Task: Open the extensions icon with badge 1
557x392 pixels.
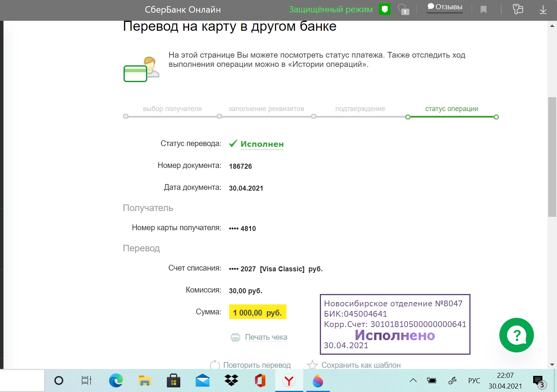Action: pyautogui.click(x=402, y=9)
